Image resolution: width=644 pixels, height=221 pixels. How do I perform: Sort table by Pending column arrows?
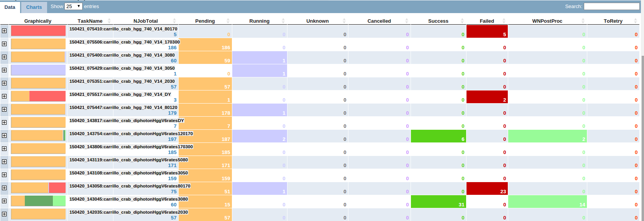coord(228,21)
